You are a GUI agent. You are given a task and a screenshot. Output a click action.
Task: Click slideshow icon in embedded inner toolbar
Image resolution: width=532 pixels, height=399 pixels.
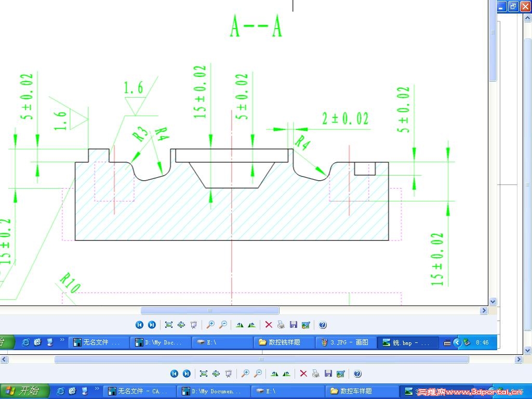click(x=193, y=325)
